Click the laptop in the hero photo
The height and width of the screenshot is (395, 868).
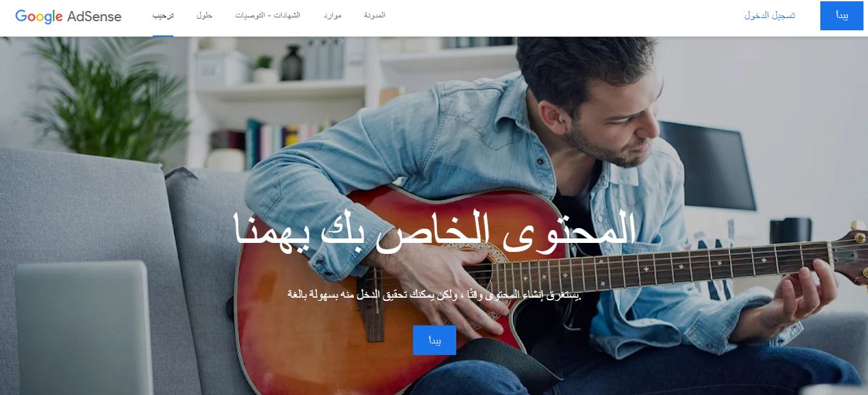coord(84,327)
